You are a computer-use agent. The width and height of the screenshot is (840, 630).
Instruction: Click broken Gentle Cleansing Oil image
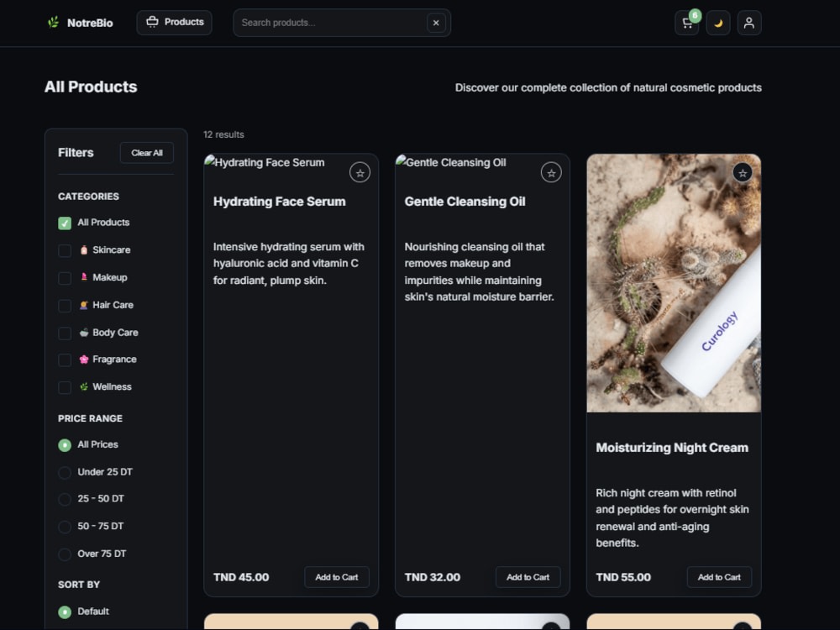451,162
